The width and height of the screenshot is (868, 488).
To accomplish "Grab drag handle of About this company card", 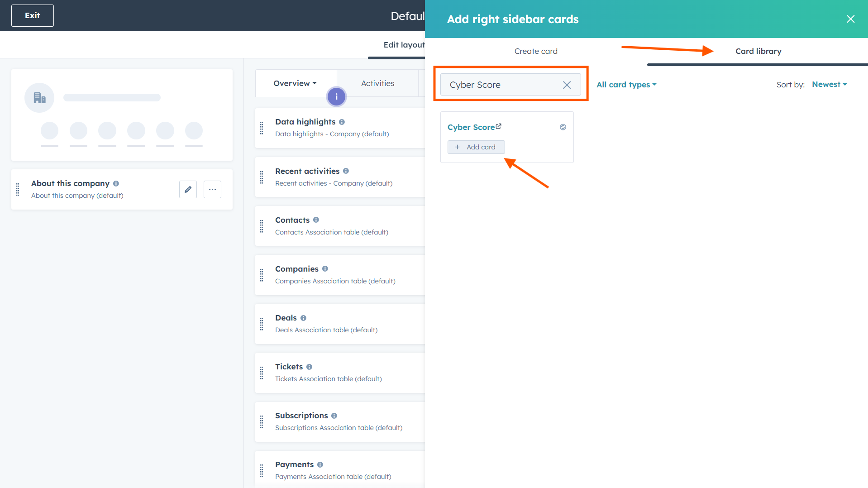I will point(18,189).
